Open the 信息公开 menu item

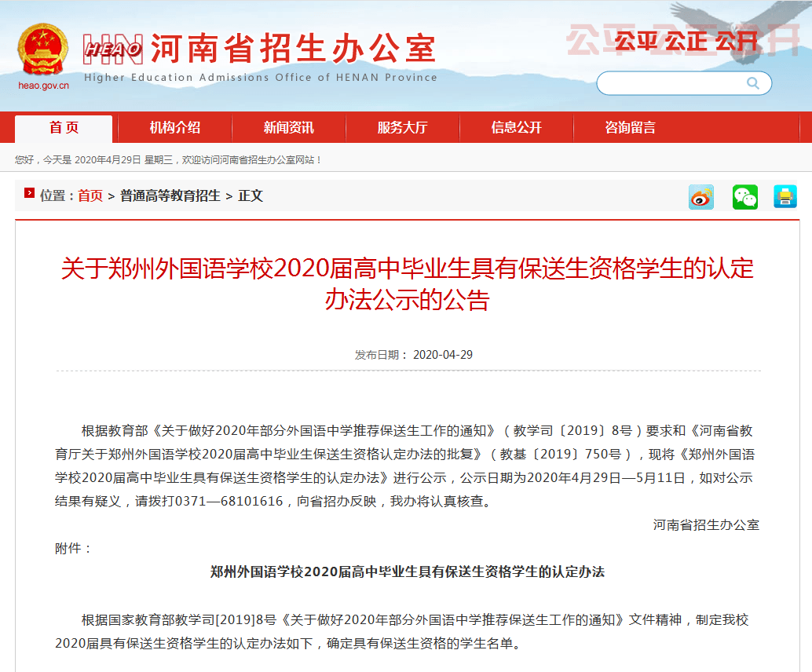tap(516, 127)
